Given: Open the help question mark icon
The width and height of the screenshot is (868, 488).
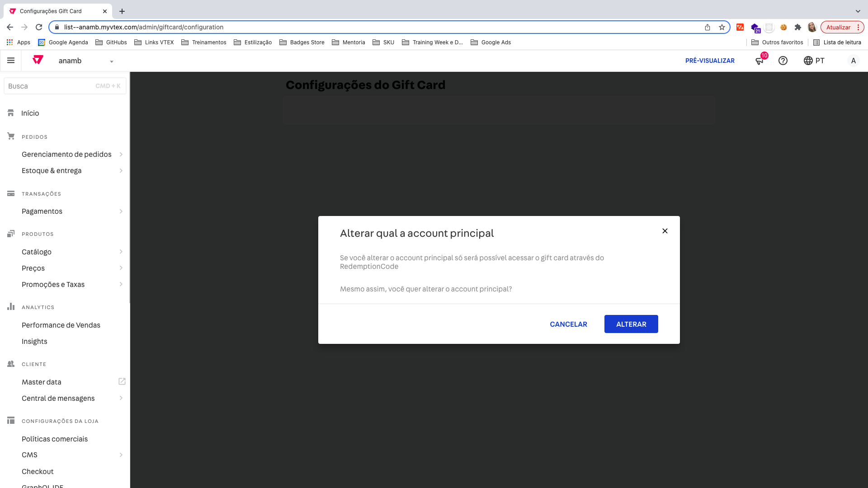Looking at the screenshot, I should [x=783, y=61].
